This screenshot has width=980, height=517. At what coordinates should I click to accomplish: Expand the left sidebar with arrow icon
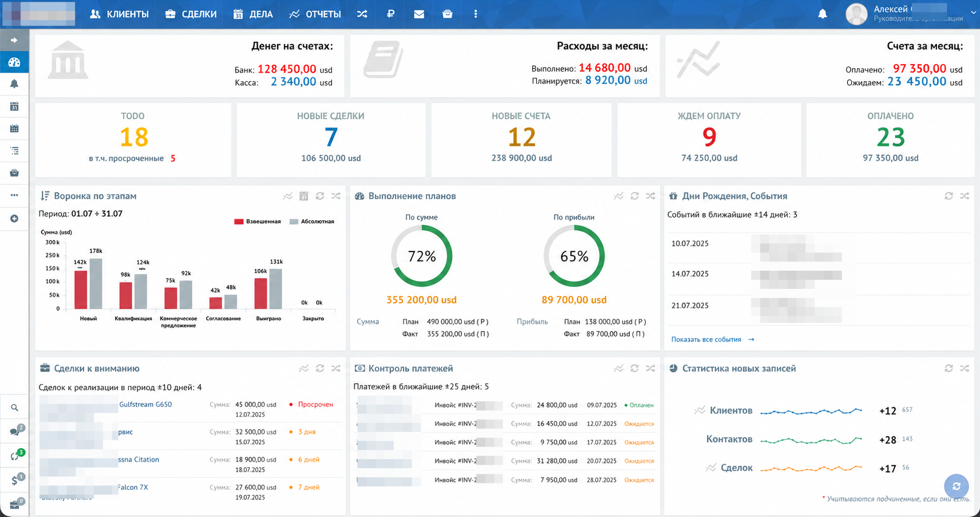pyautogui.click(x=14, y=40)
